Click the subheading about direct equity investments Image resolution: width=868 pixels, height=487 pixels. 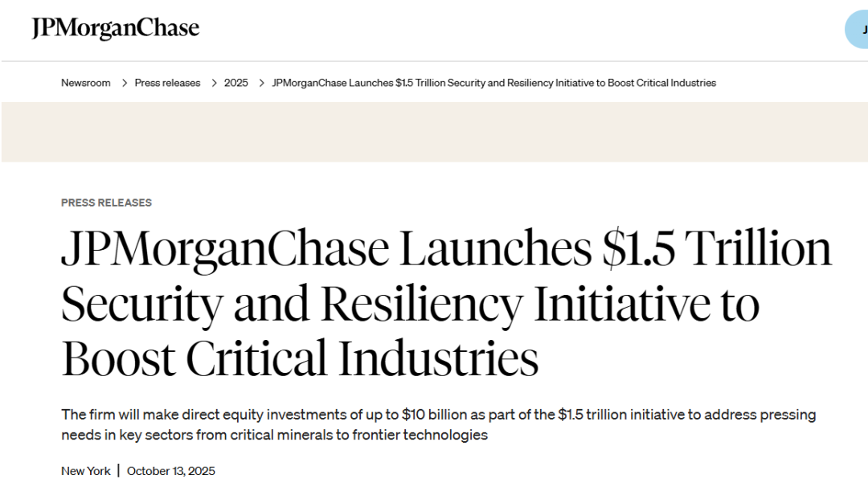click(x=438, y=424)
